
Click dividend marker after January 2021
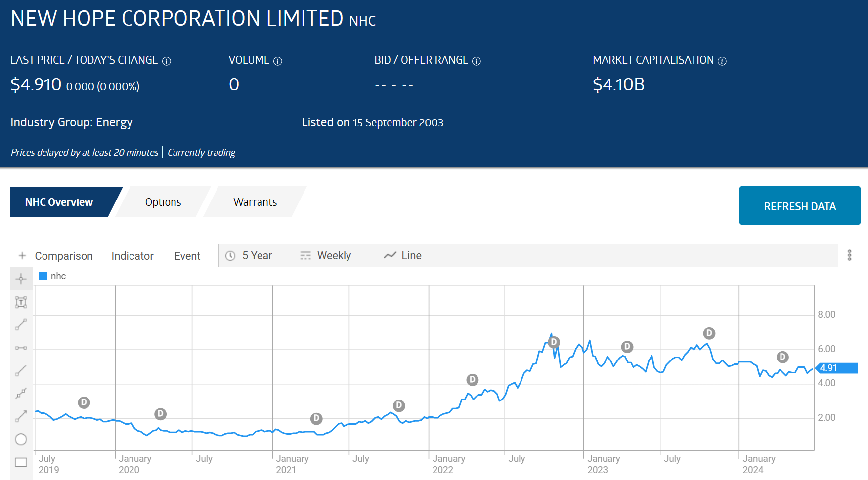click(316, 419)
